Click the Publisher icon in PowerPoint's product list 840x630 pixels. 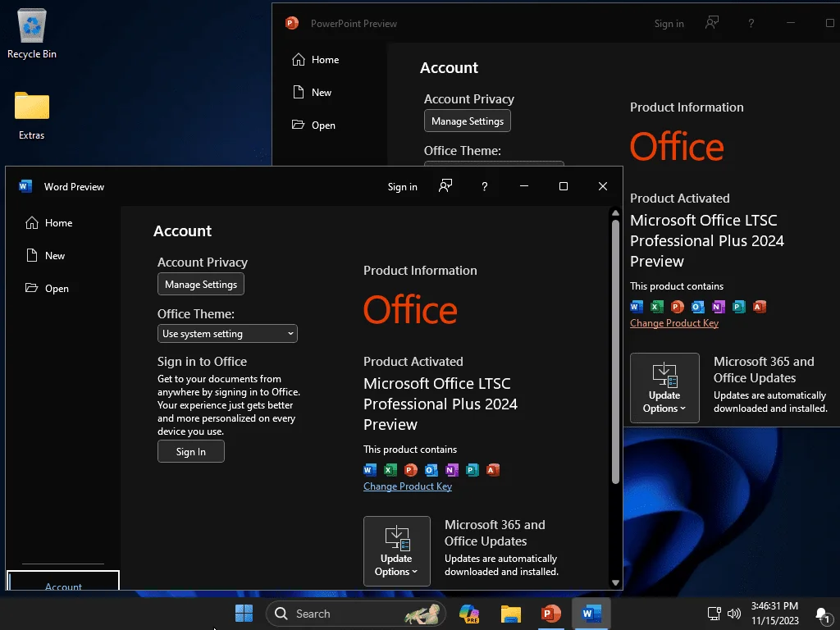(739, 307)
